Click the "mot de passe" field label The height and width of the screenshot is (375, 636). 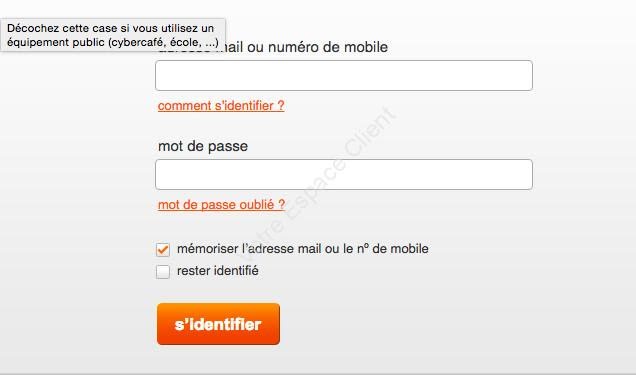point(203,146)
